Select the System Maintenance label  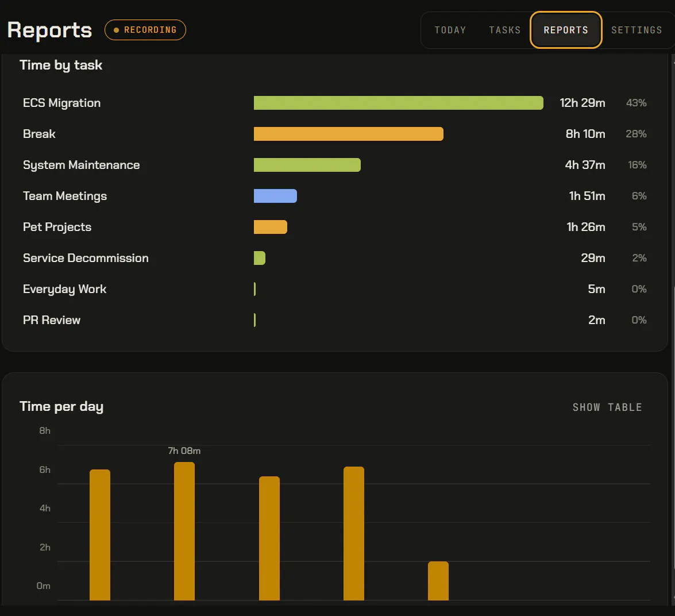tap(82, 165)
